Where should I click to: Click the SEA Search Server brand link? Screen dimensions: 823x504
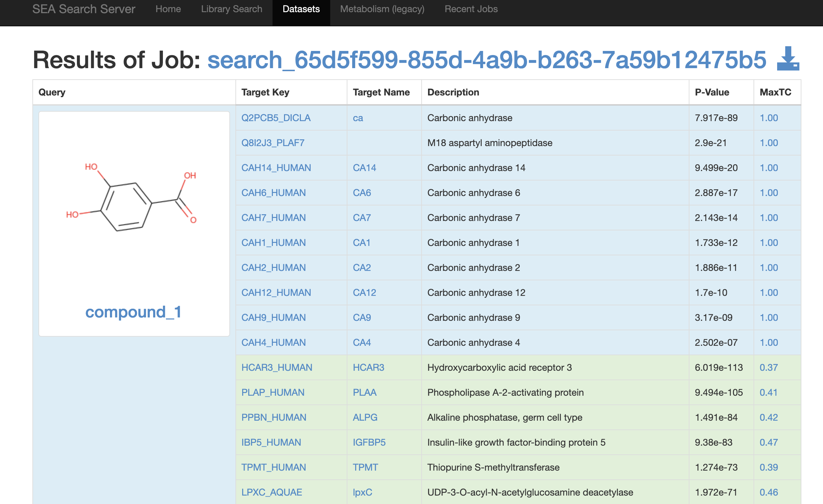click(84, 9)
